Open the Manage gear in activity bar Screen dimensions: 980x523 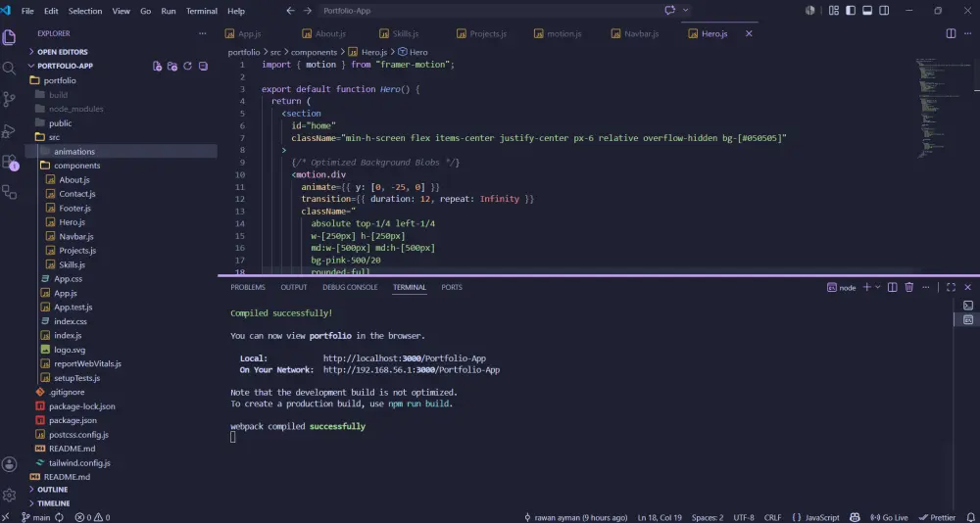click(9, 495)
